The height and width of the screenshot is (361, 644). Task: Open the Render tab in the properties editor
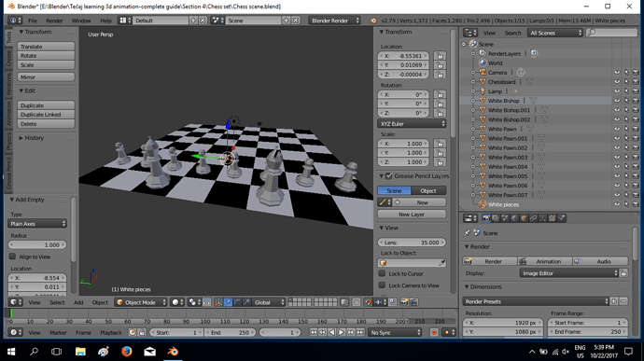(486, 218)
